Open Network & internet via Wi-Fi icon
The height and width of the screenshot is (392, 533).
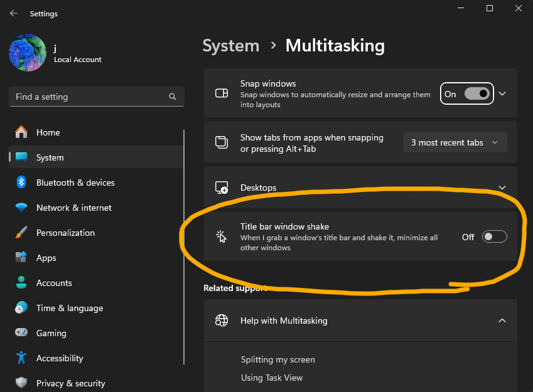coord(21,208)
